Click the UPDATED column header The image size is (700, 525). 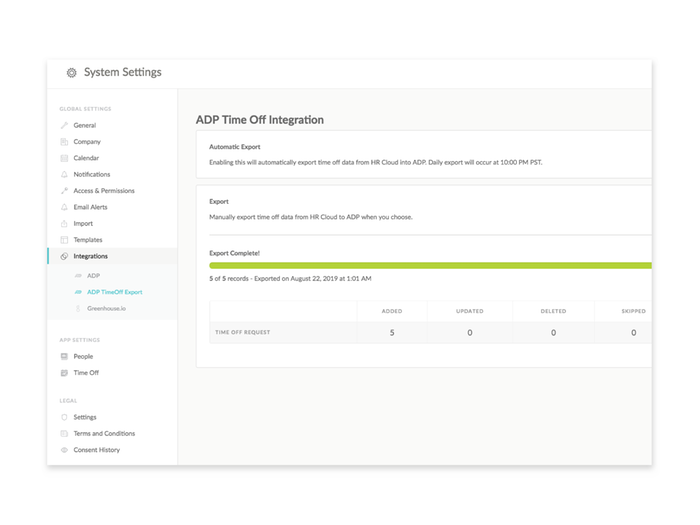pyautogui.click(x=470, y=311)
